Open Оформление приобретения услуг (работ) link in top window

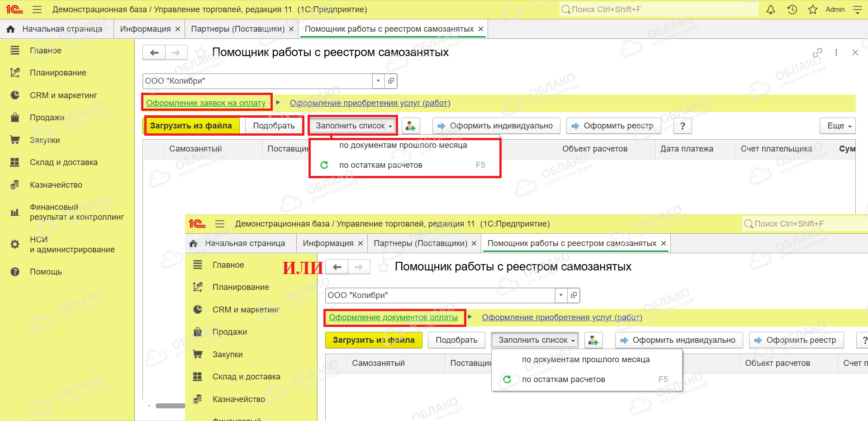(x=370, y=103)
